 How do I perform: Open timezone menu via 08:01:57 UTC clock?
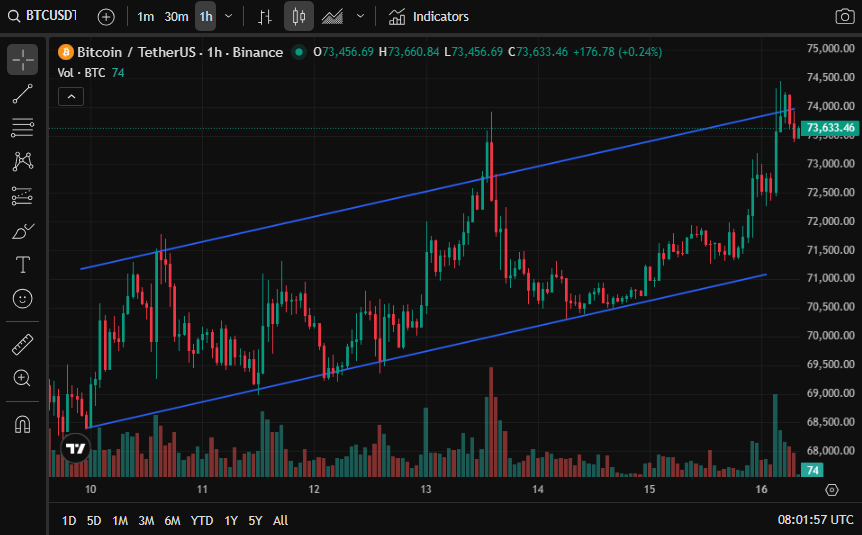815,520
